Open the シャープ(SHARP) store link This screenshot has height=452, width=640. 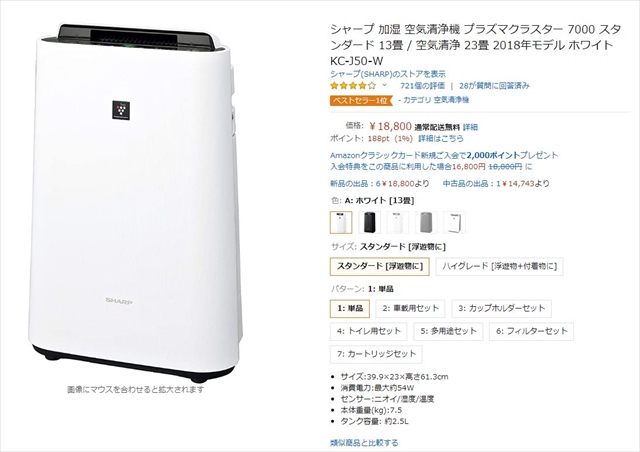point(388,74)
